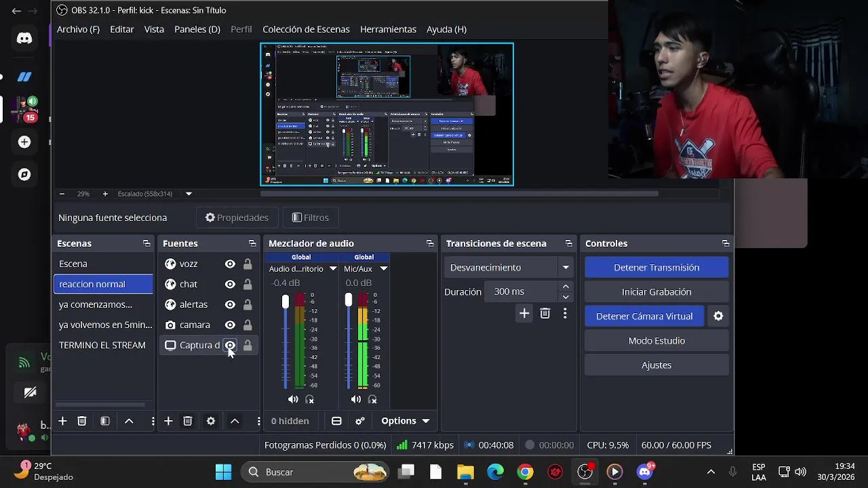The image size is (868, 488).
Task: Expand mixer Options dropdown
Action: [406, 421]
